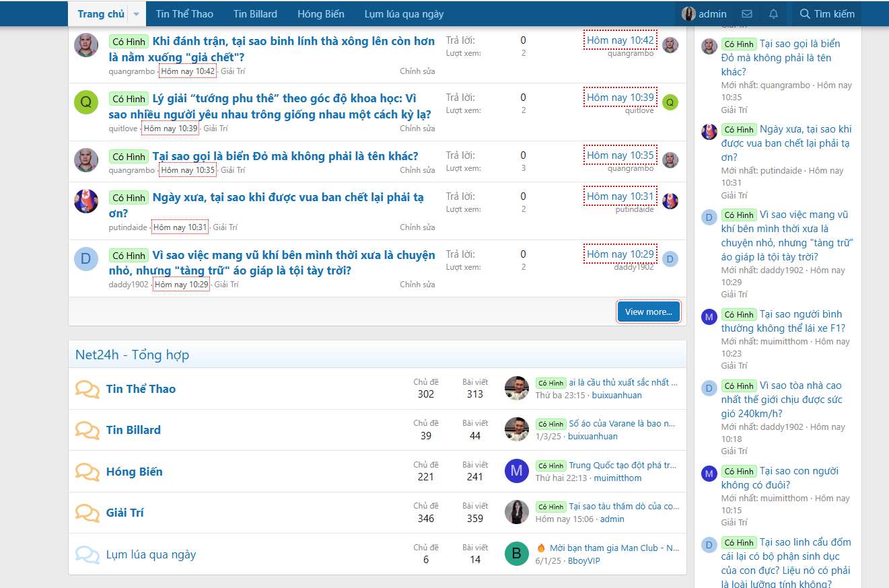Open the alerts bell icon
Viewport: 889px width, 588px height.
[x=773, y=14]
